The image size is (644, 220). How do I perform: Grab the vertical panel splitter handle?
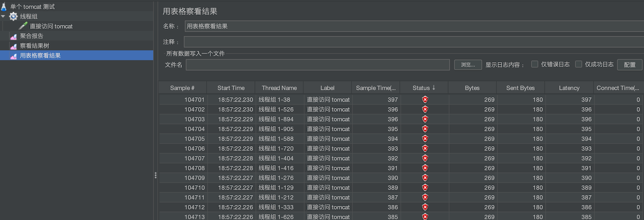[x=156, y=175]
